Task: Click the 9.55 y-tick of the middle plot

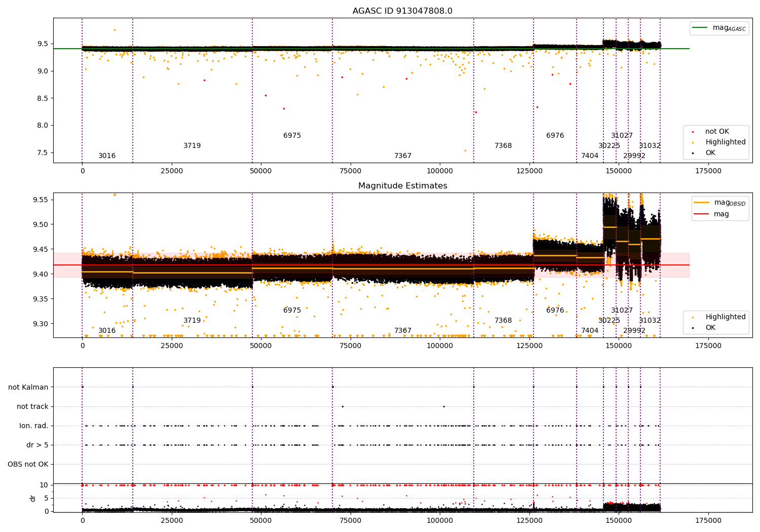Action: 40,200
